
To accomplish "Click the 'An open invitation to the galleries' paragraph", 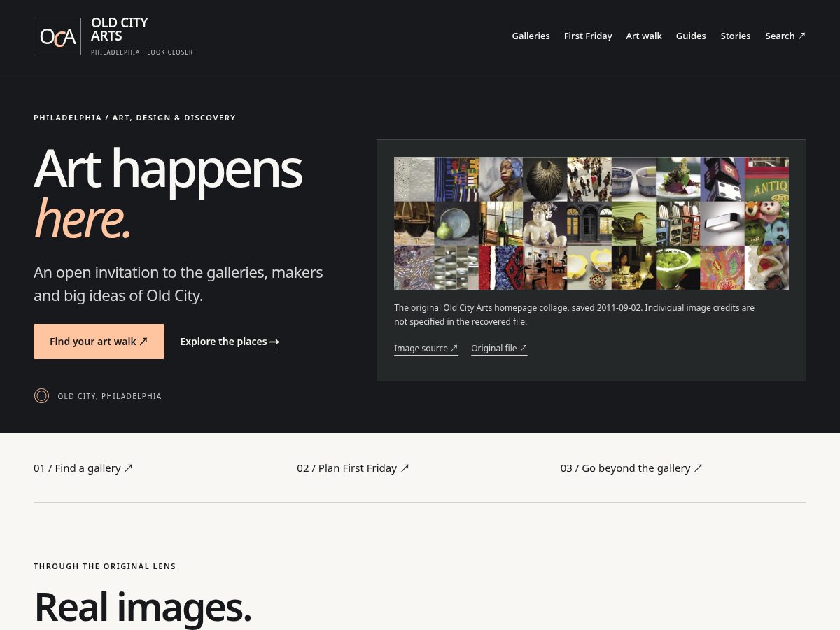I will click(178, 284).
